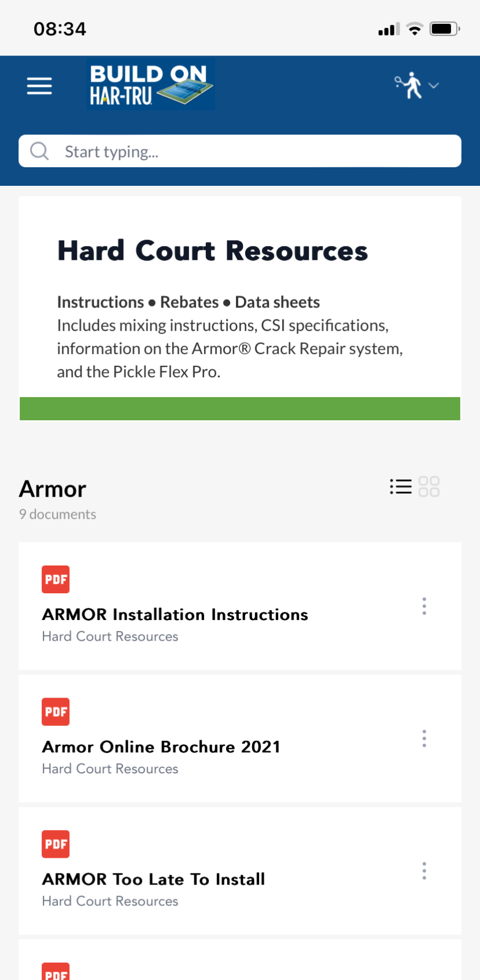Open the hamburger navigation menu
480x980 pixels.
pos(39,86)
